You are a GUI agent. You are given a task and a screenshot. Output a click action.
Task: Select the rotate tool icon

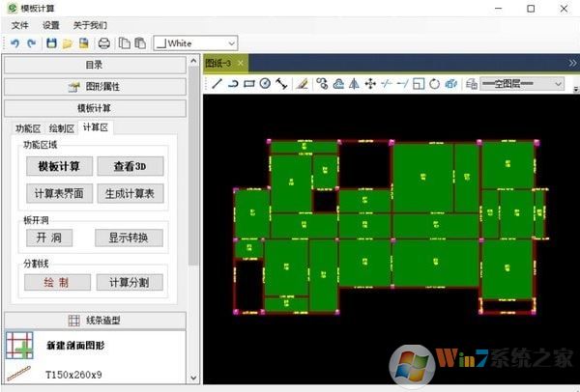(435, 84)
